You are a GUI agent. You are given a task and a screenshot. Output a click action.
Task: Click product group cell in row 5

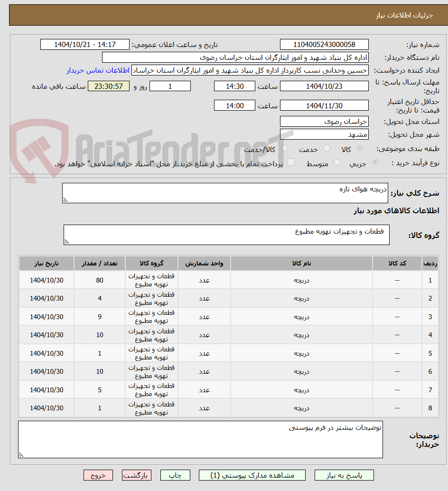(x=151, y=353)
